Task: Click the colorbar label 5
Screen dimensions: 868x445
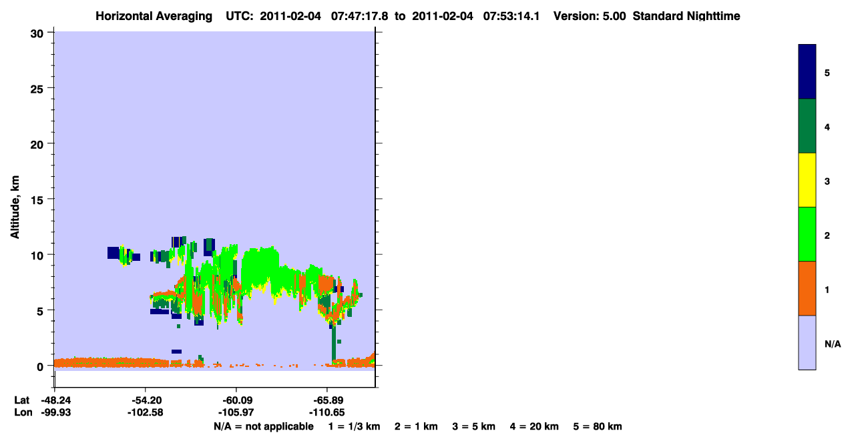Action: pos(827,73)
